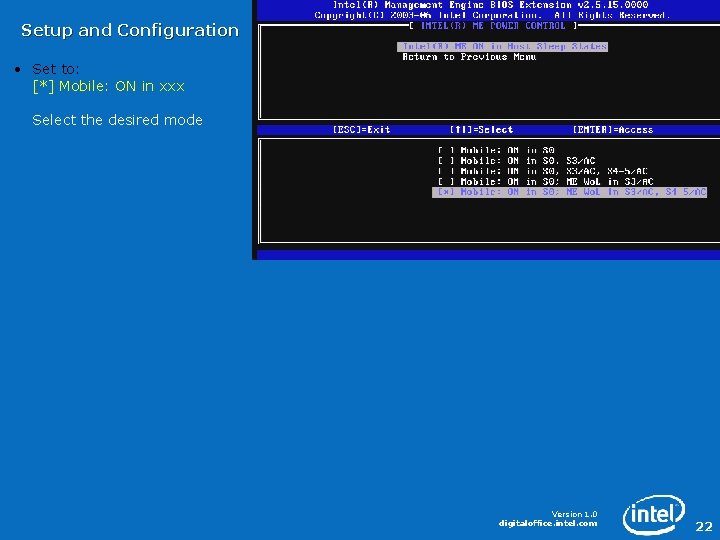Viewport: 720px width, 540px height.
Task: Click 'Select the desired mode' text
Action: point(118,120)
